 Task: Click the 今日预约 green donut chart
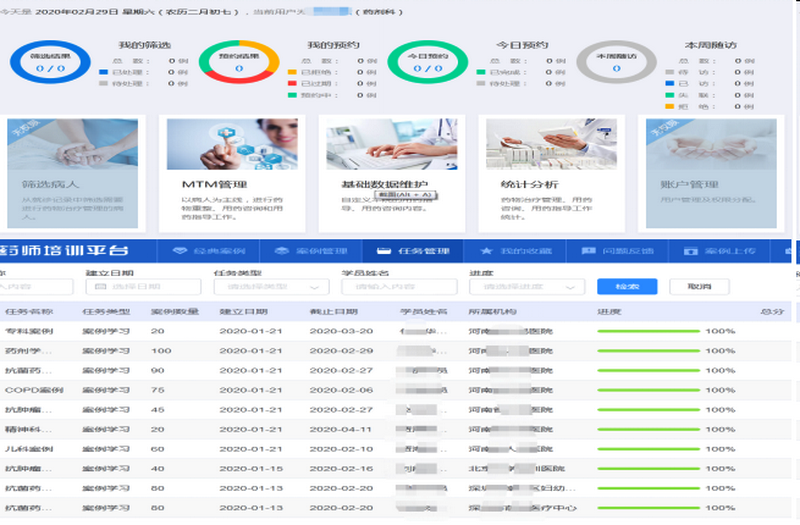coord(427,62)
